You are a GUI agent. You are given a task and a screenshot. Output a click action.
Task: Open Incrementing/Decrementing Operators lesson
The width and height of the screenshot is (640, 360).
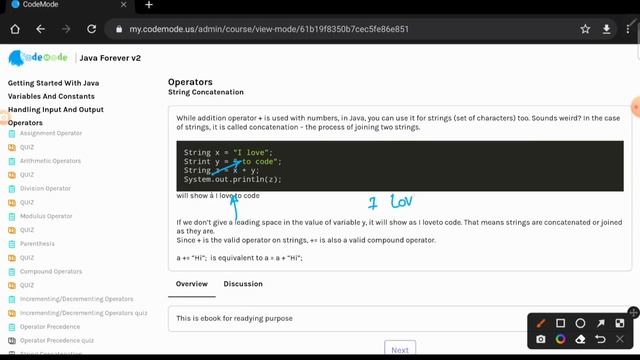[77, 299]
